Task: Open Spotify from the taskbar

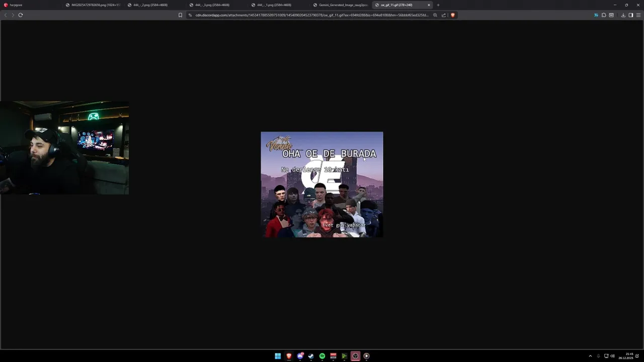Action: [x=322, y=356]
